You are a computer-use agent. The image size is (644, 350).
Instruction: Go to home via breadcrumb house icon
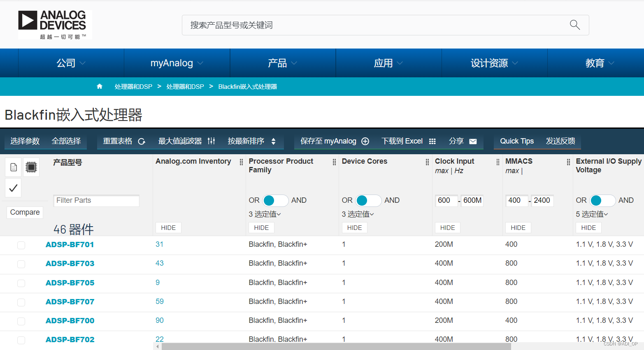pos(99,86)
